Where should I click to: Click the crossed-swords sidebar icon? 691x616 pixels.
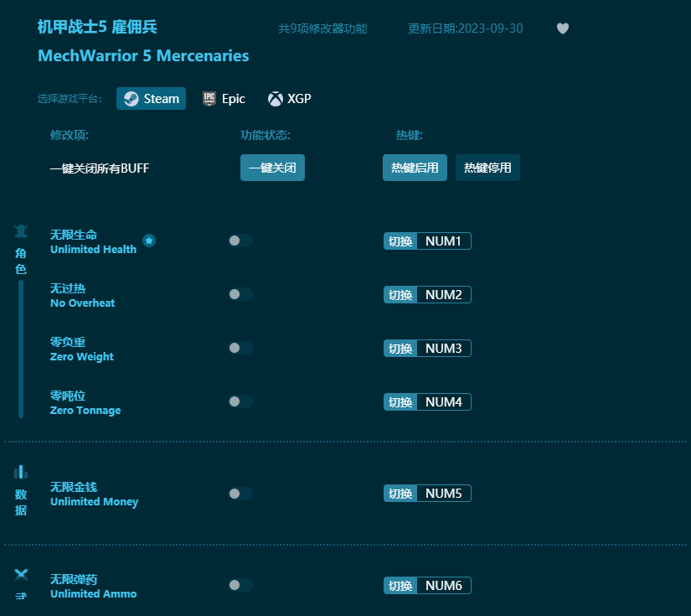pyautogui.click(x=20, y=574)
